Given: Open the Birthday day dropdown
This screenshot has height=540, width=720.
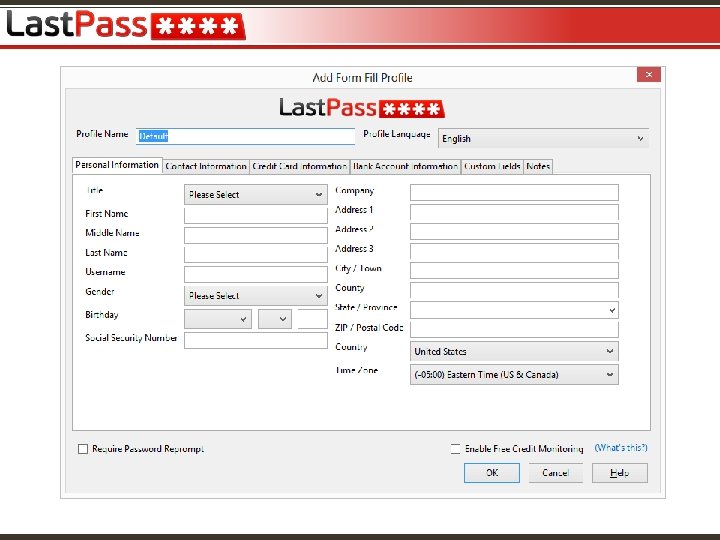Looking at the screenshot, I should pos(275,319).
